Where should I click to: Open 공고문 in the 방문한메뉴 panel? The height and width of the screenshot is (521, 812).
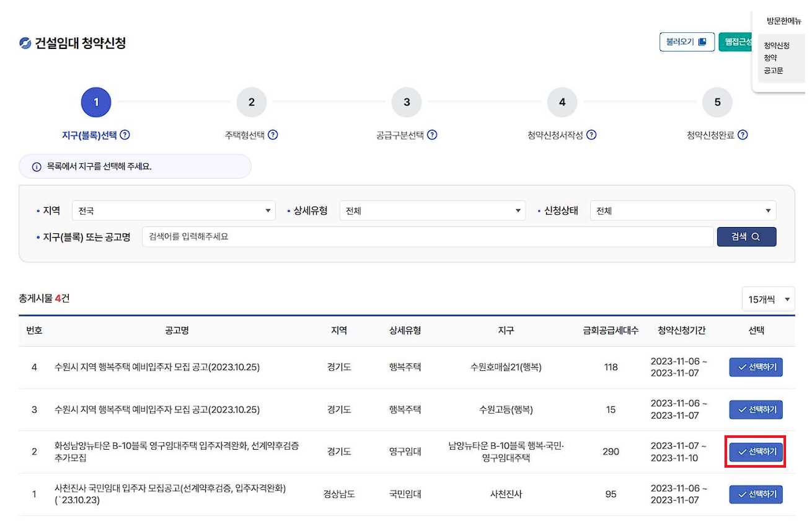click(x=774, y=70)
